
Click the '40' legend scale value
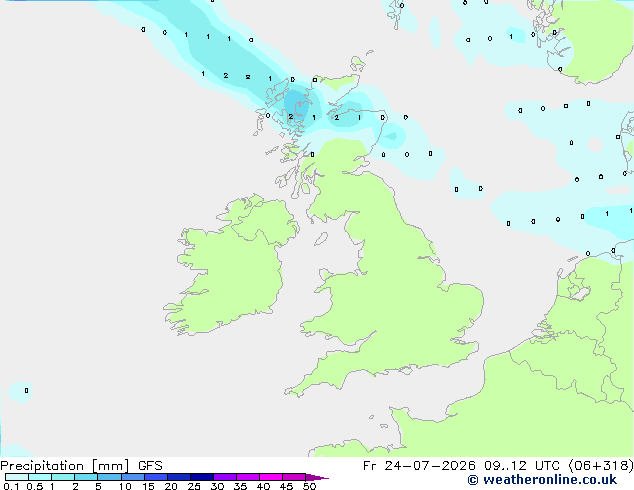(263, 486)
